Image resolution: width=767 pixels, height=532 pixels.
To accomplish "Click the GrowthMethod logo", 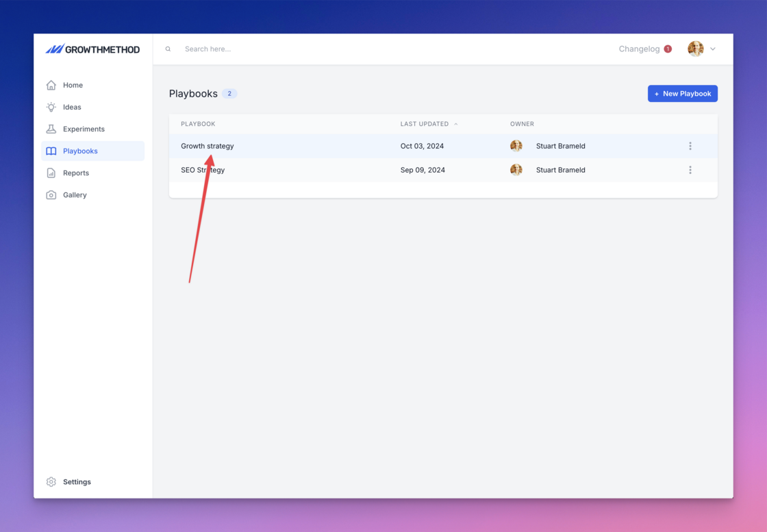I will pyautogui.click(x=92, y=49).
